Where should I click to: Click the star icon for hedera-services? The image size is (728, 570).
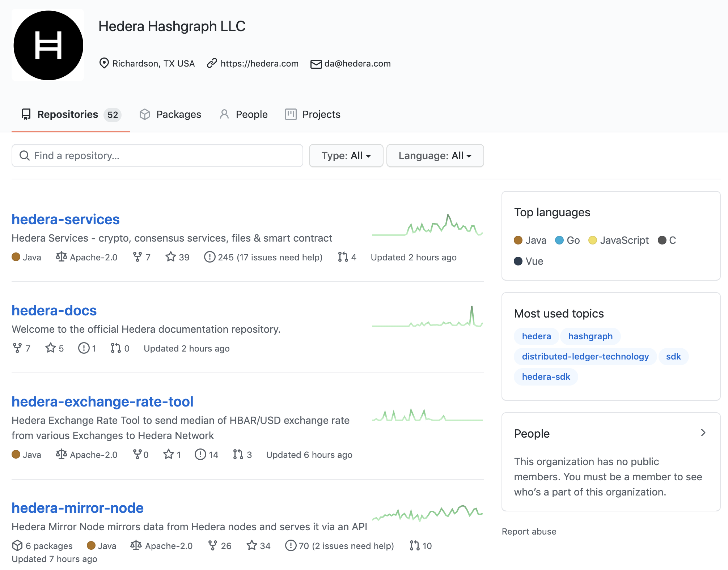[170, 257]
